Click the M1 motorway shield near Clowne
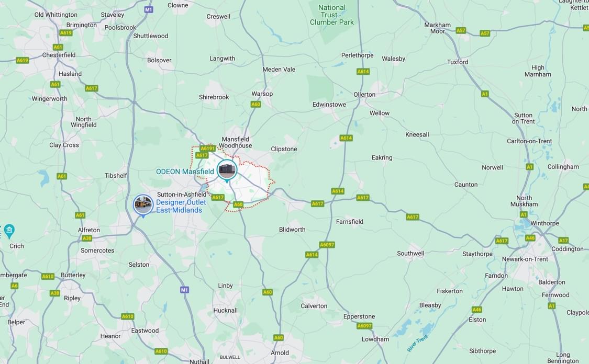Screen dimensions: 589x364 click(x=149, y=10)
